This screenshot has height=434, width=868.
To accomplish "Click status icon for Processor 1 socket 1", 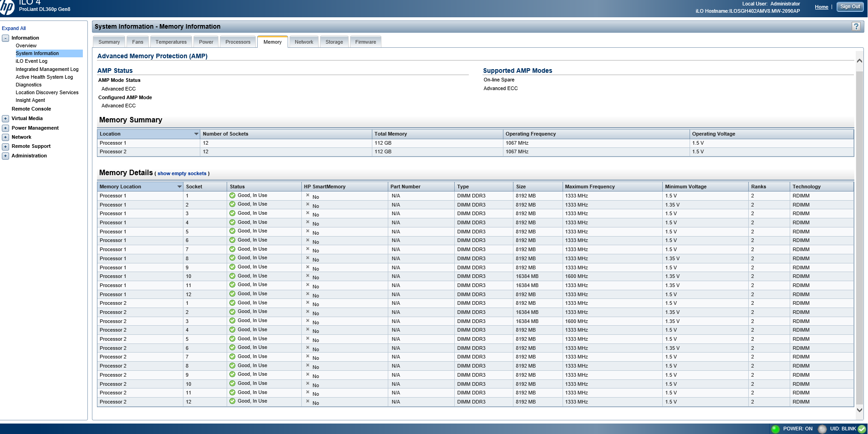I will click(x=233, y=196).
